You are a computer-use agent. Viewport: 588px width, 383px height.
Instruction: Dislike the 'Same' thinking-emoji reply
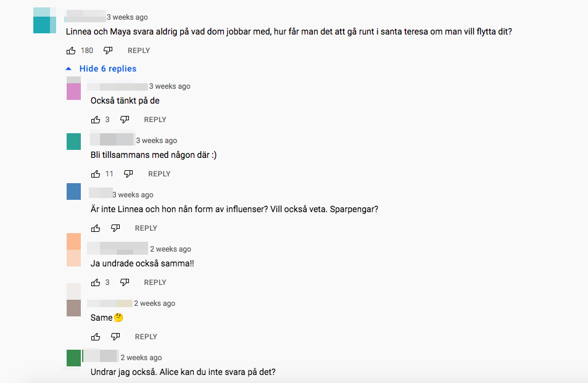115,337
